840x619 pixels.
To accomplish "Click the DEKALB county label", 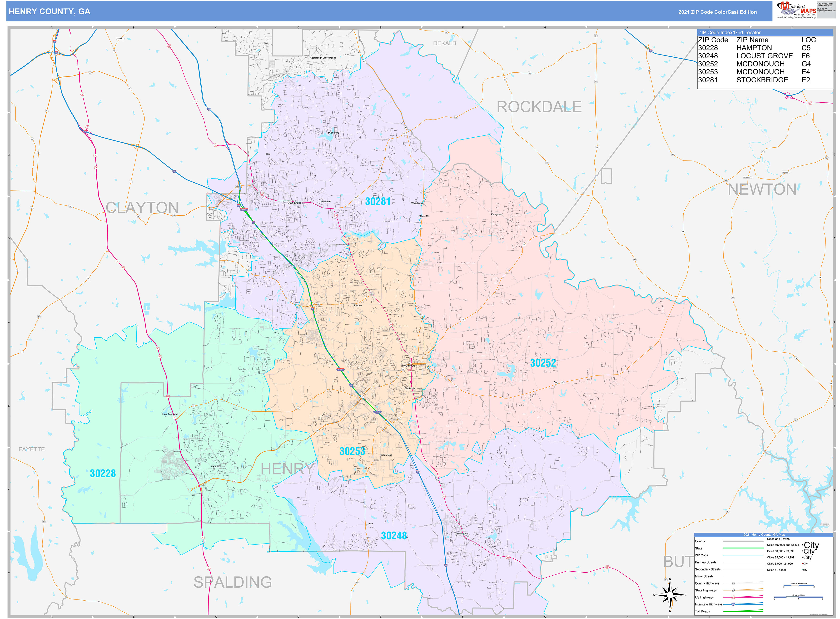I will pos(444,44).
